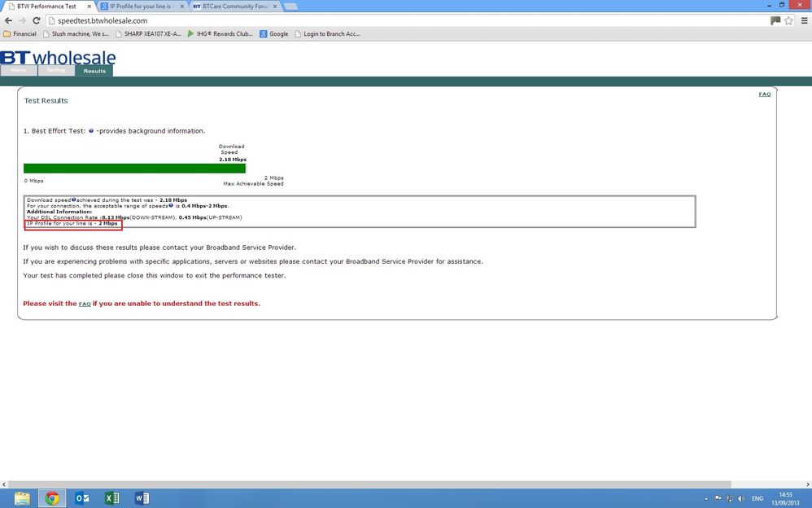Bookmark this page with the star icon
812x508 pixels.
pos(788,20)
